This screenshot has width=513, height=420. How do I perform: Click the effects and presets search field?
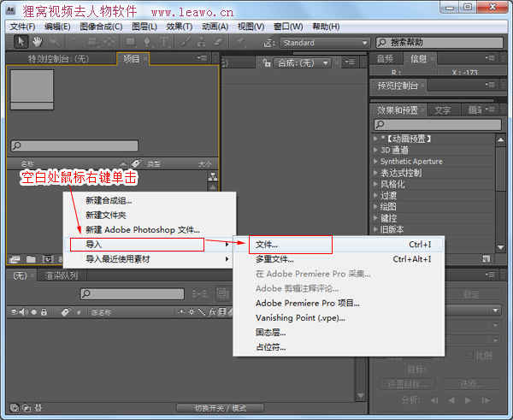point(438,124)
